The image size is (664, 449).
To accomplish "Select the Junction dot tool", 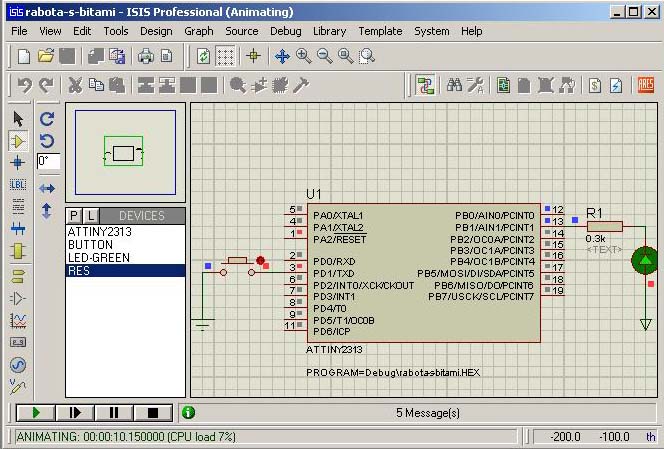I will 17,162.
